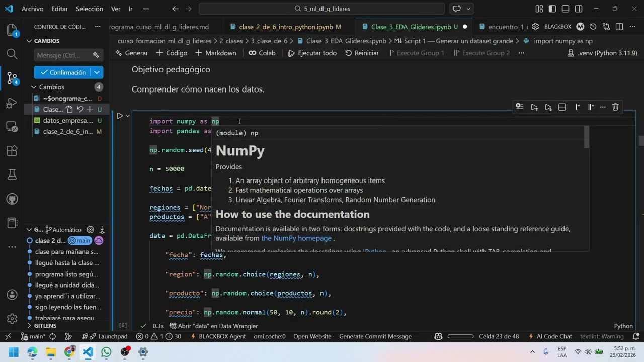The width and height of the screenshot is (644, 362).
Task: Open the Explorer view in activity bar
Action: click(12, 30)
